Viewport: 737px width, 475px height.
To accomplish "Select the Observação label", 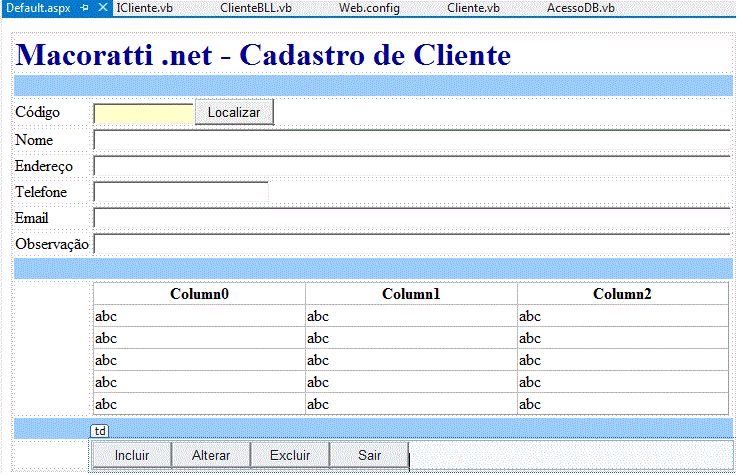I will tap(52, 244).
